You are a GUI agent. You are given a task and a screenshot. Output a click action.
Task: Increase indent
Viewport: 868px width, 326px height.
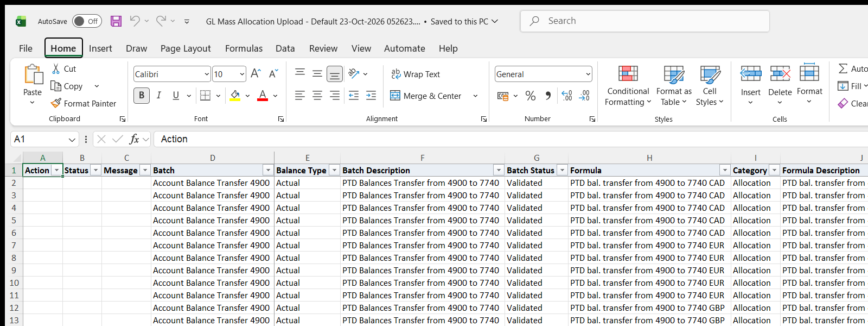tap(371, 96)
